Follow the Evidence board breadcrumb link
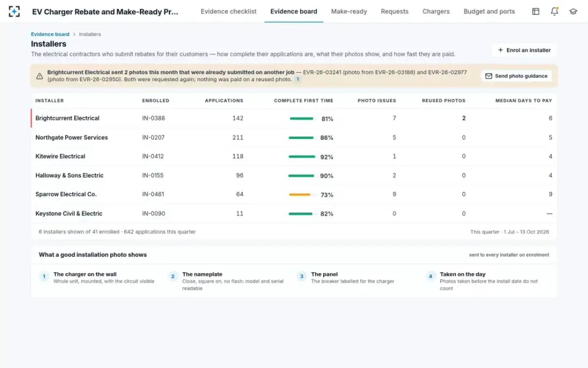 [50, 34]
